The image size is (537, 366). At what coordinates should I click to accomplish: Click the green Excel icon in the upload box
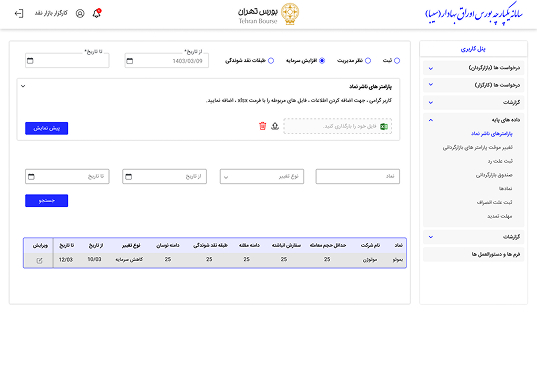coord(384,126)
